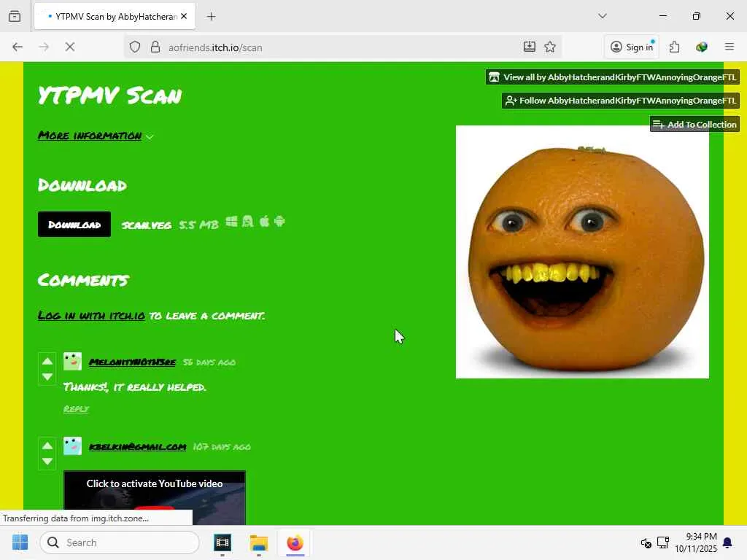Activate the embedded YouTube video

155,497
